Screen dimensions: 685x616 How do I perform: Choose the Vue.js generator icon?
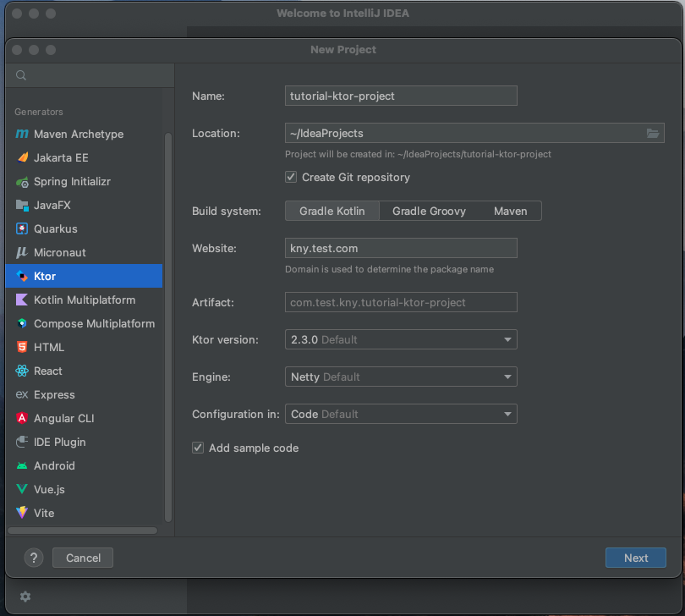(22, 489)
